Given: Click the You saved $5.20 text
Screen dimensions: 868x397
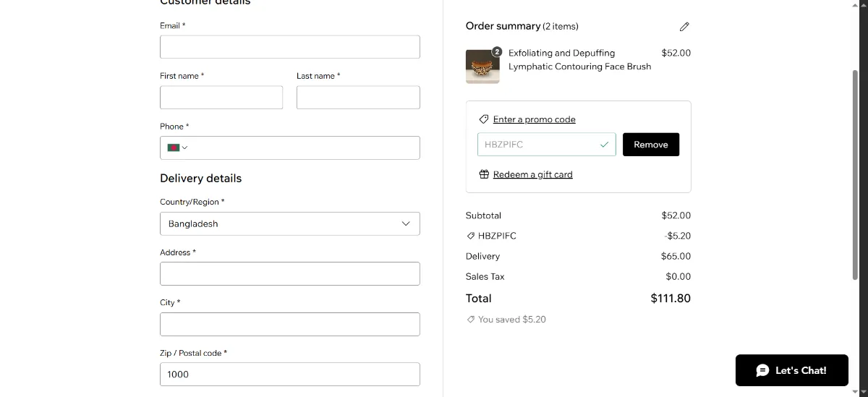Looking at the screenshot, I should point(512,319).
